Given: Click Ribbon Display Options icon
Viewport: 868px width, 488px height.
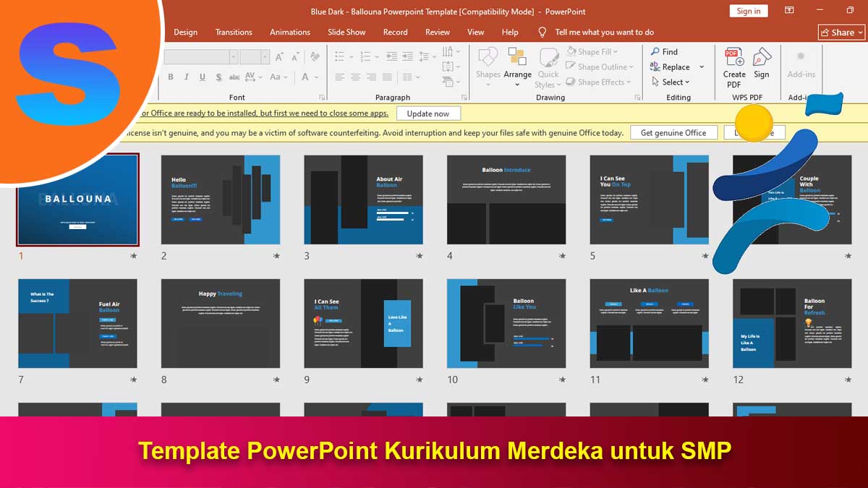Looking at the screenshot, I should (x=789, y=11).
